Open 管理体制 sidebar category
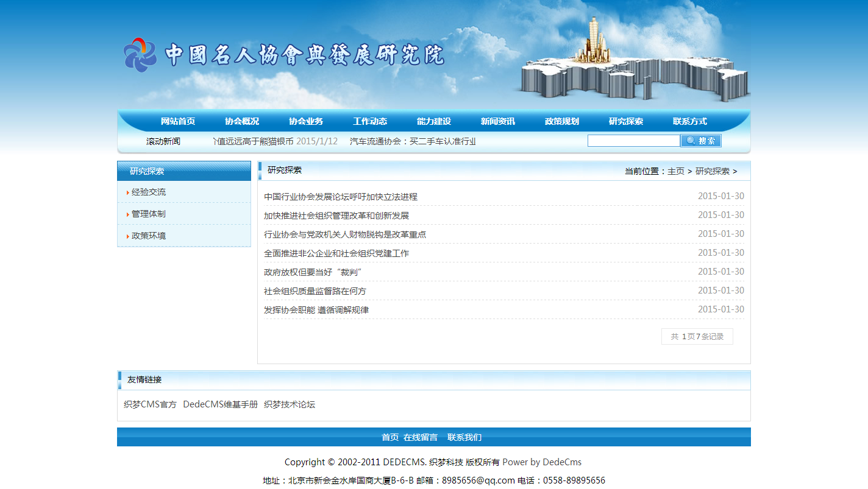The height and width of the screenshot is (489, 868). pyautogui.click(x=149, y=214)
